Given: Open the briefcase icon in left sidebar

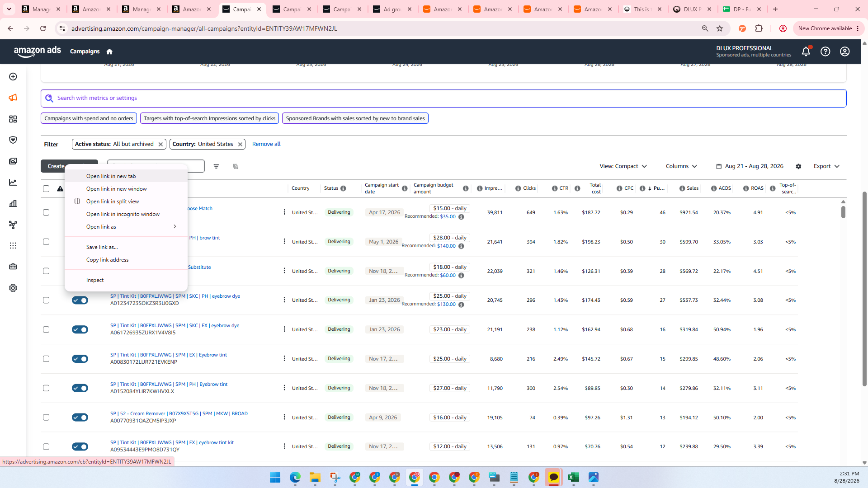Looking at the screenshot, I should [13, 267].
